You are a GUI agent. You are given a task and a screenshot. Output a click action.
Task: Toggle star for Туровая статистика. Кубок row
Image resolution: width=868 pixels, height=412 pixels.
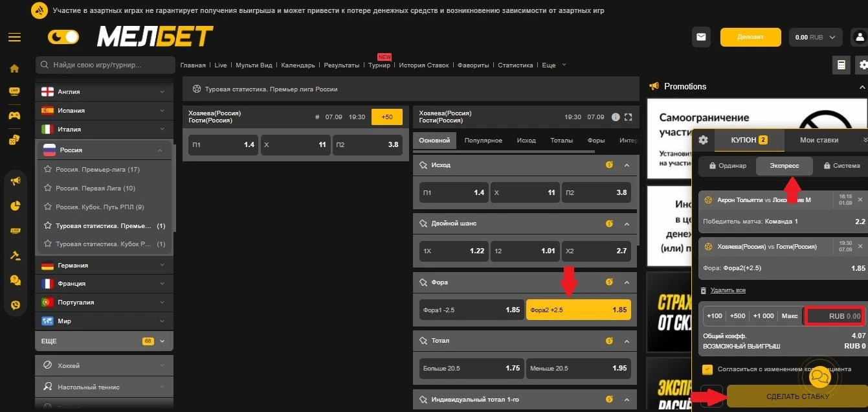click(47, 244)
